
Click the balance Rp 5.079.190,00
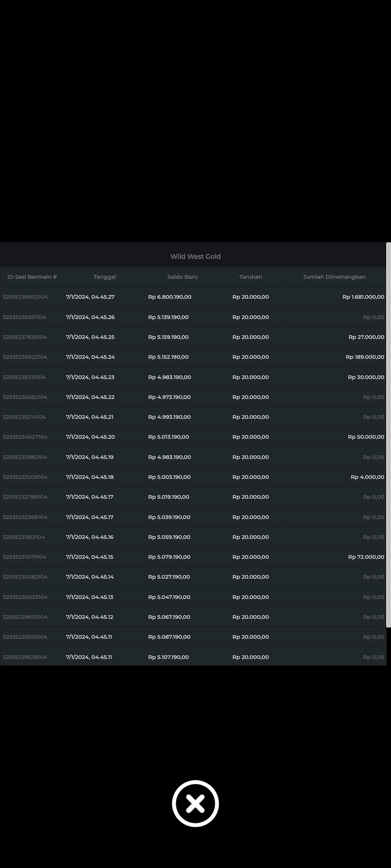point(169,557)
